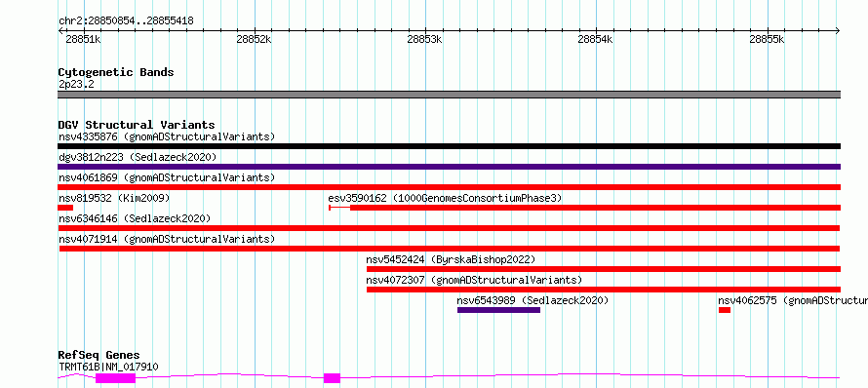Click the second smaller TRMT61B exon block
The height and width of the screenshot is (388, 868).
(x=332, y=378)
